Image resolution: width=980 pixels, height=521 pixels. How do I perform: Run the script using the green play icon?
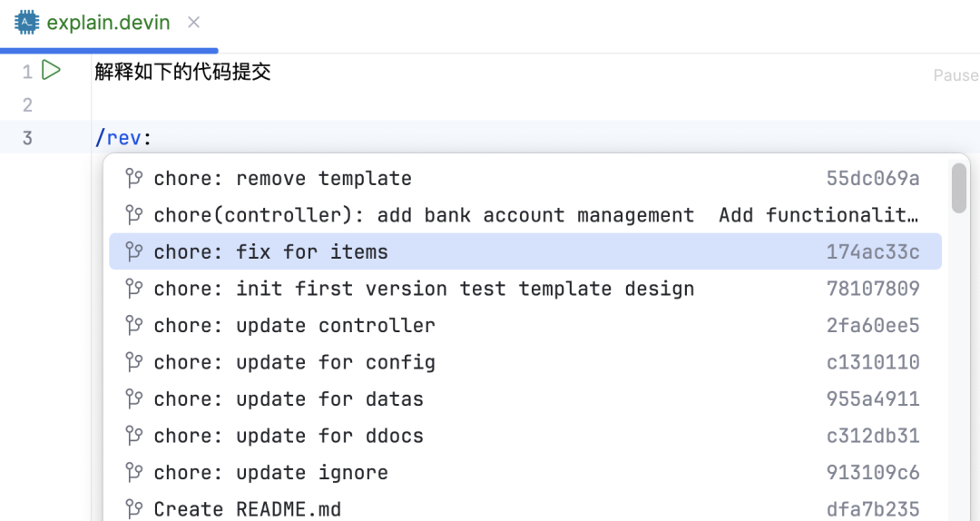(51, 70)
